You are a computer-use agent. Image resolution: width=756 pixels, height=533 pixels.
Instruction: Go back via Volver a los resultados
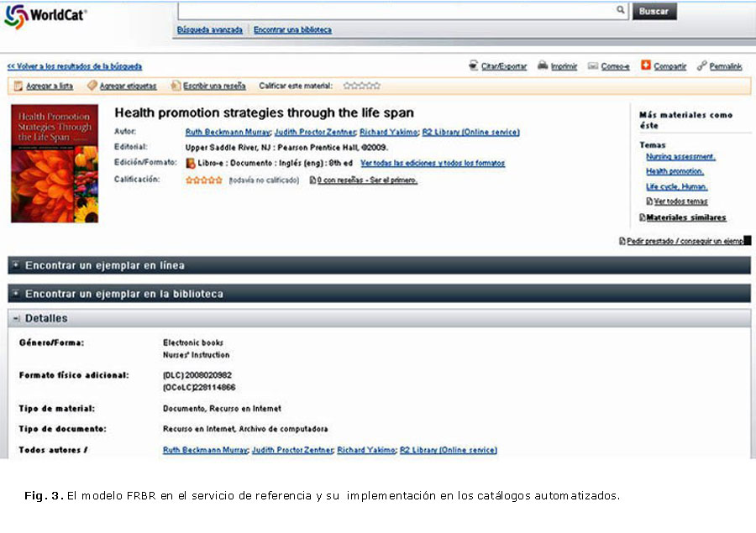(74, 66)
